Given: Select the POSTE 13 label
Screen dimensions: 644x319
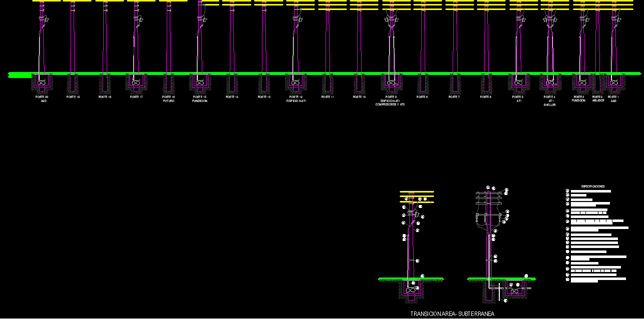Looking at the screenshot, I should (264, 97).
